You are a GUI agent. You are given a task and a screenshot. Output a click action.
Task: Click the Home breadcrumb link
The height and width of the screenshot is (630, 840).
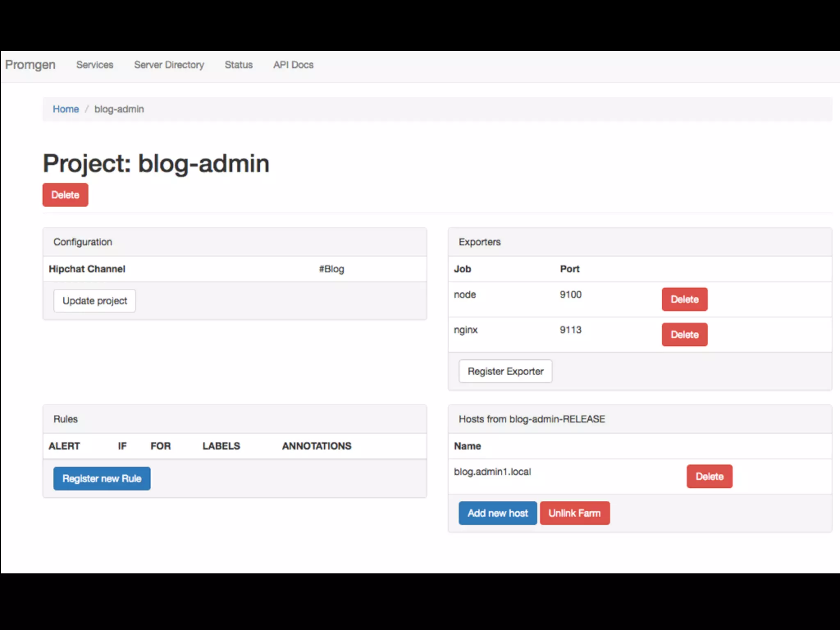66,109
